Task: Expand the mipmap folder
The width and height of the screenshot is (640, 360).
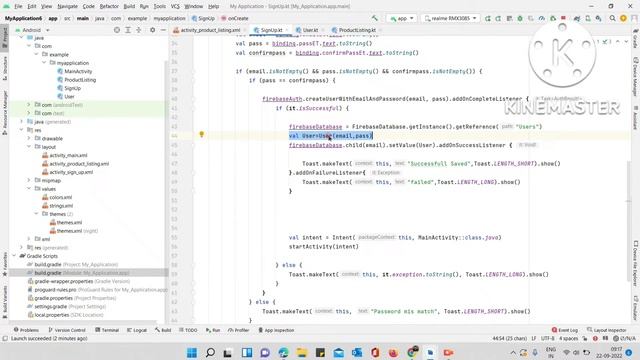Action: click(x=29, y=180)
